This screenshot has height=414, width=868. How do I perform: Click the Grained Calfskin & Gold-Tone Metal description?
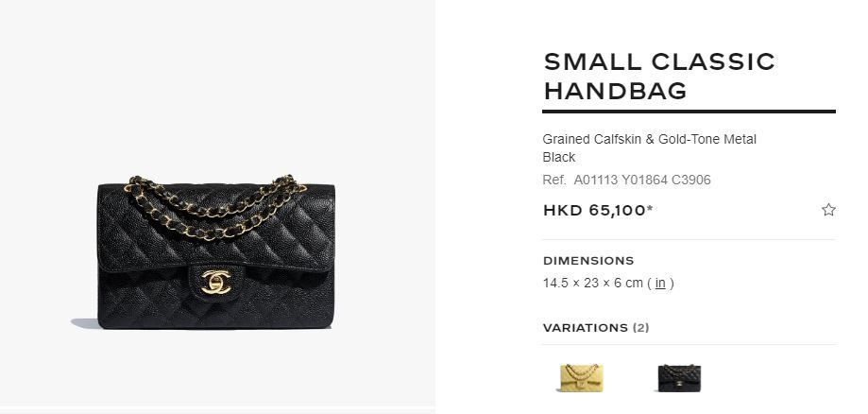click(649, 140)
